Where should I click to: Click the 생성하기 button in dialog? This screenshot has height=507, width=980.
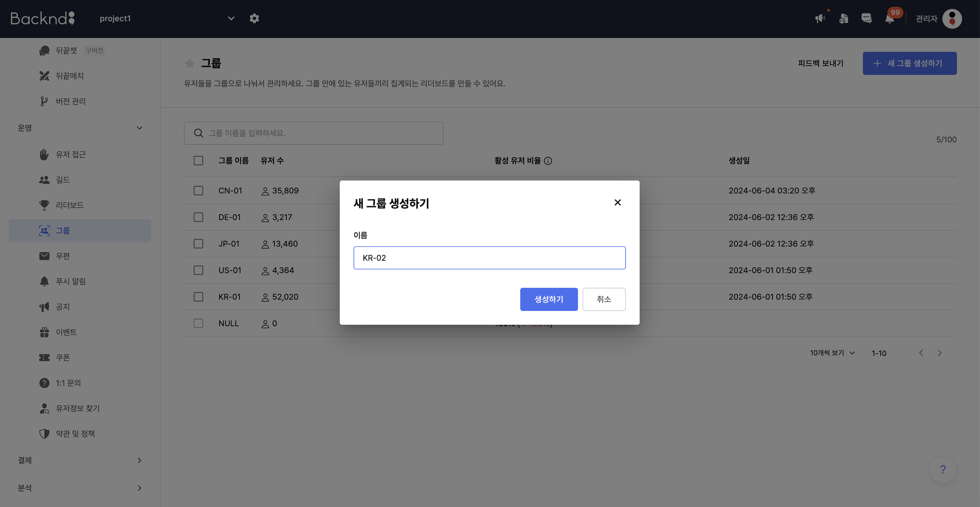[549, 299]
